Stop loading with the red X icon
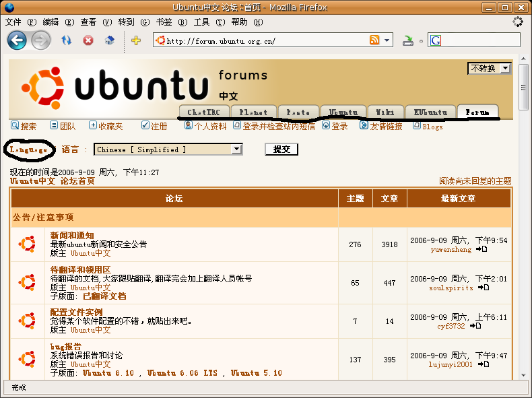Viewport: 532px width, 398px height. click(x=88, y=40)
